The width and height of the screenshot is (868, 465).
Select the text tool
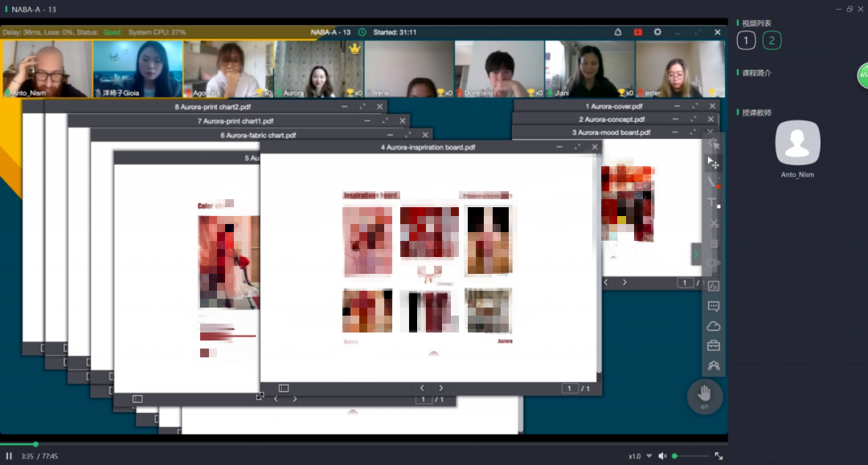714,202
